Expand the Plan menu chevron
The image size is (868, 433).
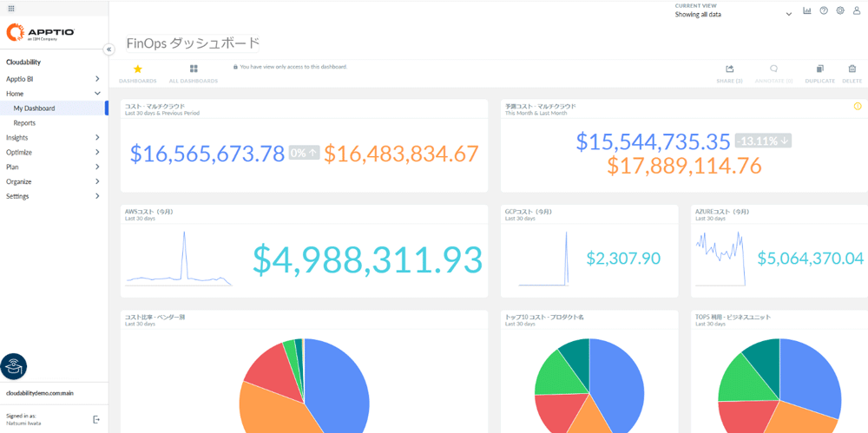(x=97, y=167)
